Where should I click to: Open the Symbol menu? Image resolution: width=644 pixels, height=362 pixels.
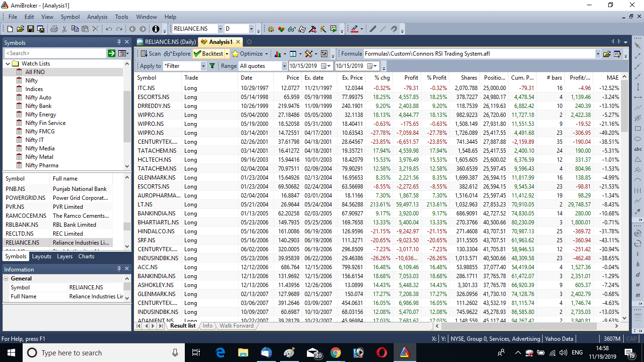click(70, 16)
